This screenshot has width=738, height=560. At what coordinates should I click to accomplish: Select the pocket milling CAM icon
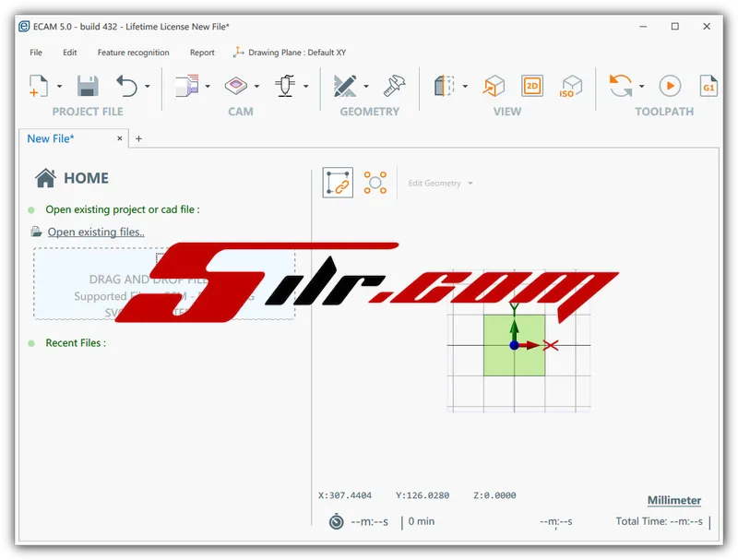coord(236,86)
